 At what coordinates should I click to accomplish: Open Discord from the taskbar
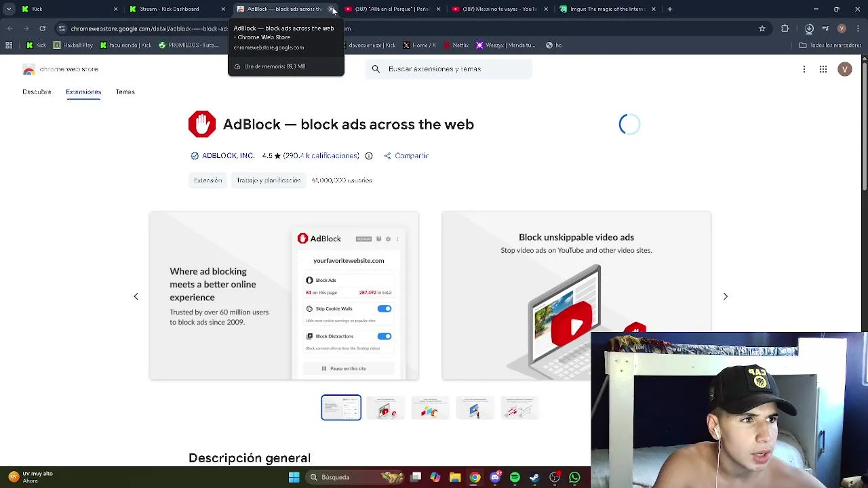[495, 477]
